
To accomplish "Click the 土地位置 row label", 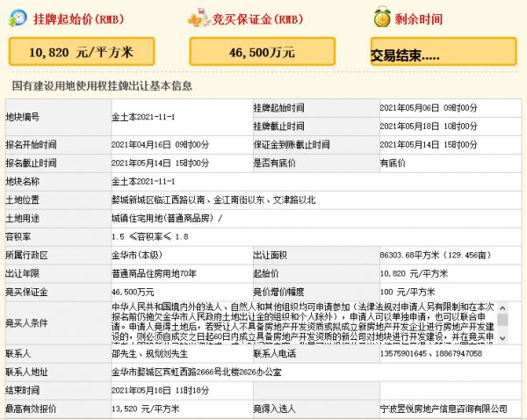I will [x=22, y=200].
